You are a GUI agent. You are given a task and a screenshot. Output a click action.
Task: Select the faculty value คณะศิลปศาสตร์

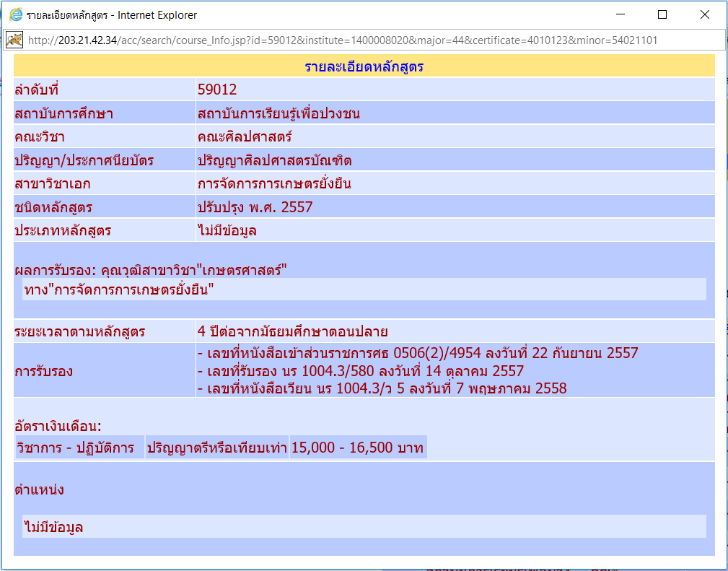tap(245, 137)
